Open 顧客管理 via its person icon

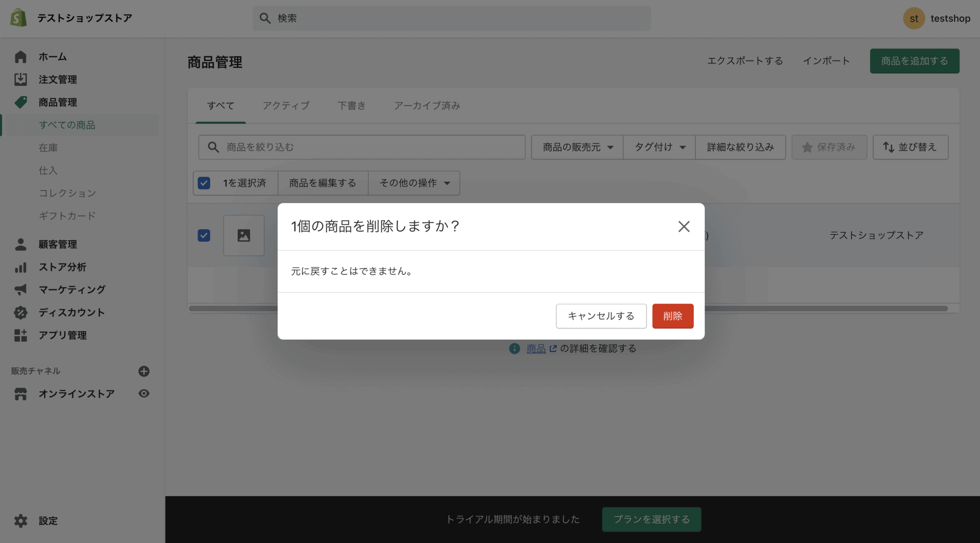click(21, 244)
